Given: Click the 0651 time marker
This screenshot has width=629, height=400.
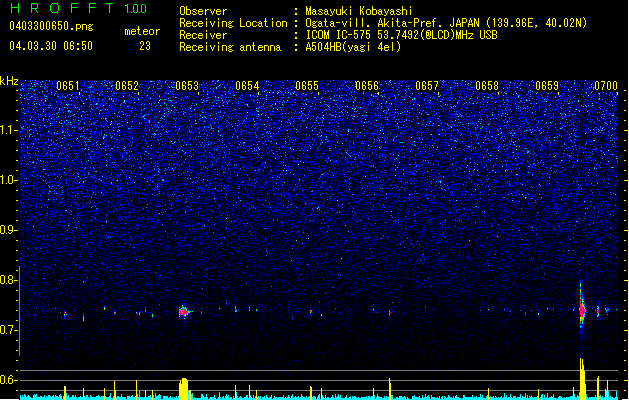Looking at the screenshot, I should click(67, 86).
